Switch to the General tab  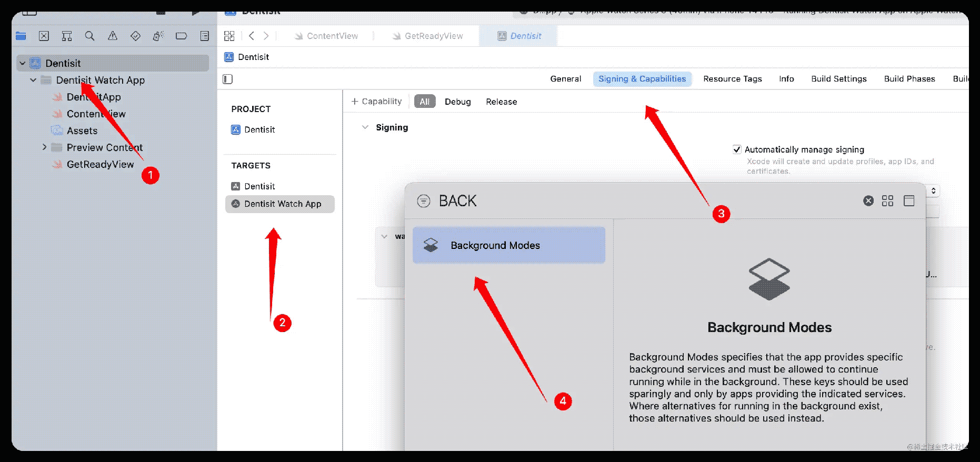566,79
